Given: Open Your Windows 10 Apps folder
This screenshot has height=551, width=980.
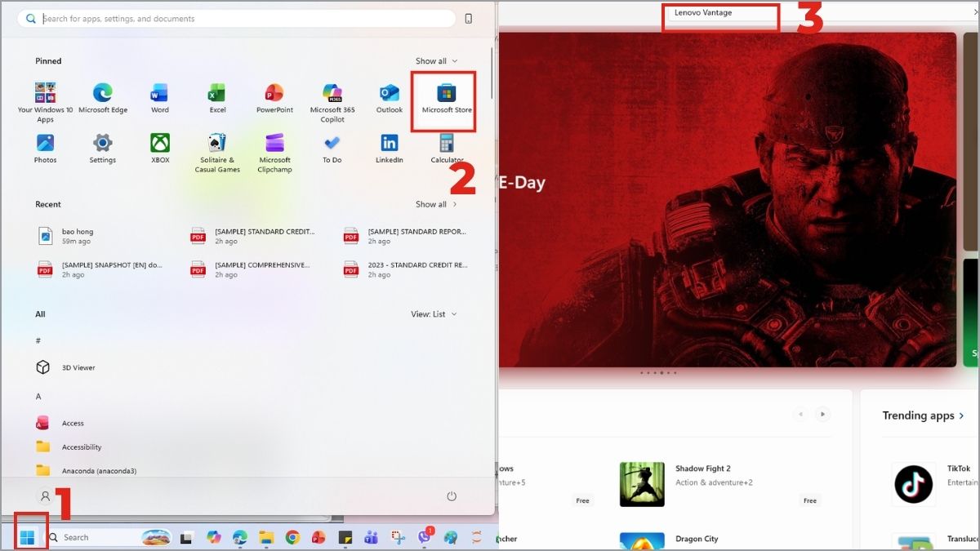Looking at the screenshot, I should (x=46, y=102).
